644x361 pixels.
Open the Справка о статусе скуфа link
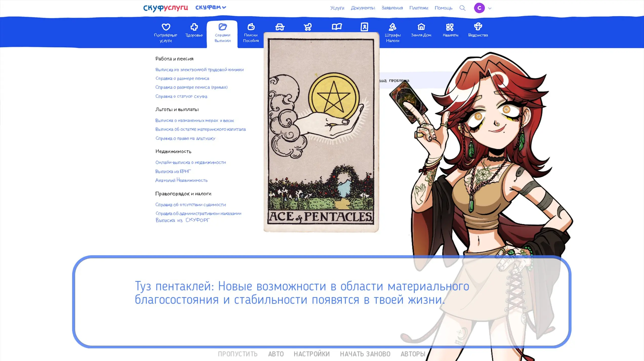tap(181, 96)
